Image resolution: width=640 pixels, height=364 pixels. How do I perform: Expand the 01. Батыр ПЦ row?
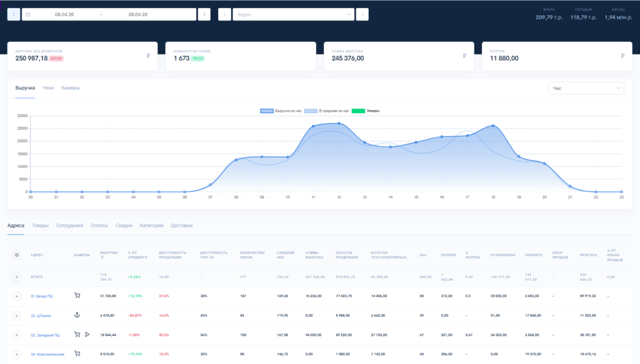coord(16,296)
